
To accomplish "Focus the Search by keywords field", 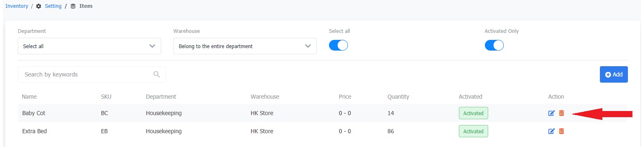I will [92, 74].
